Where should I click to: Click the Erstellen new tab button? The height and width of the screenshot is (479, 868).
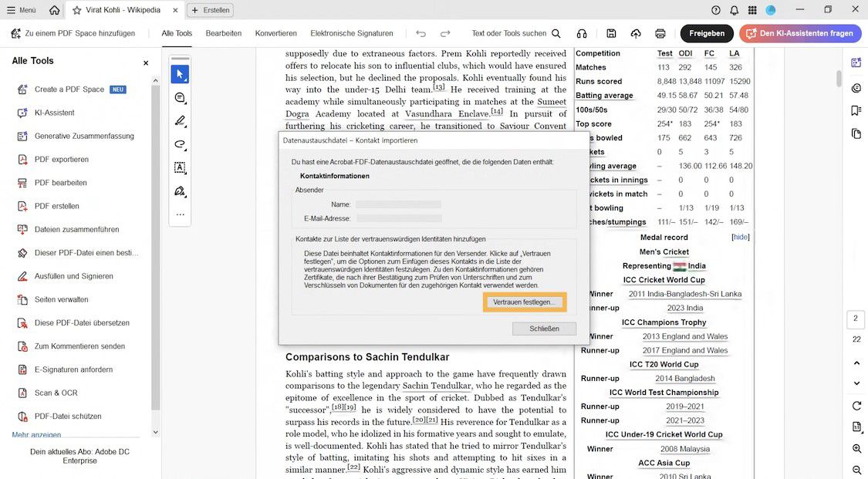pos(211,10)
